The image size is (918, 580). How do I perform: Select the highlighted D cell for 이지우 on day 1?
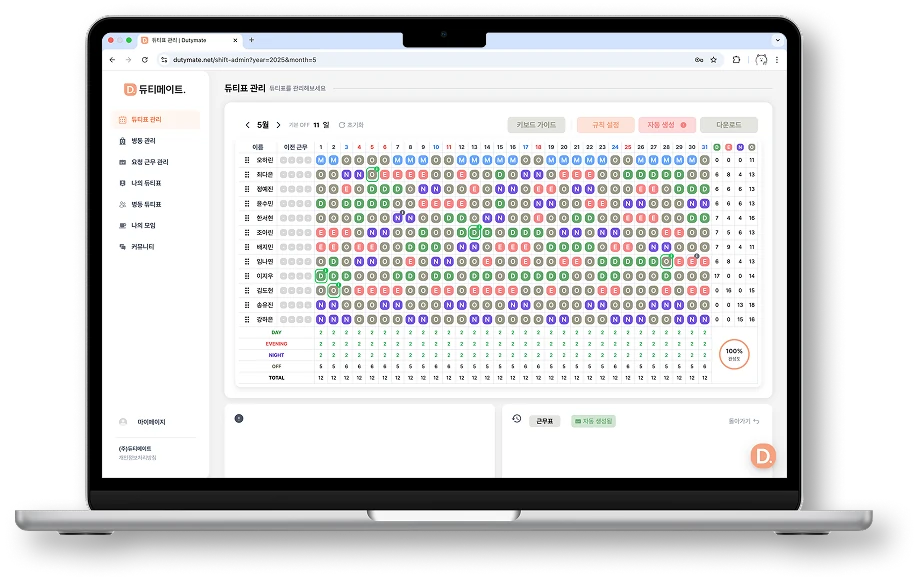click(x=321, y=276)
